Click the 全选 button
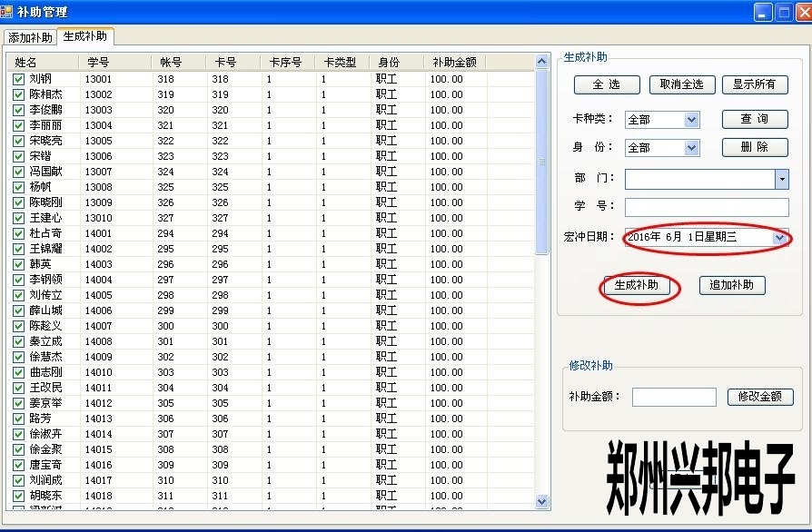This screenshot has height=532, width=812. pyautogui.click(x=607, y=84)
